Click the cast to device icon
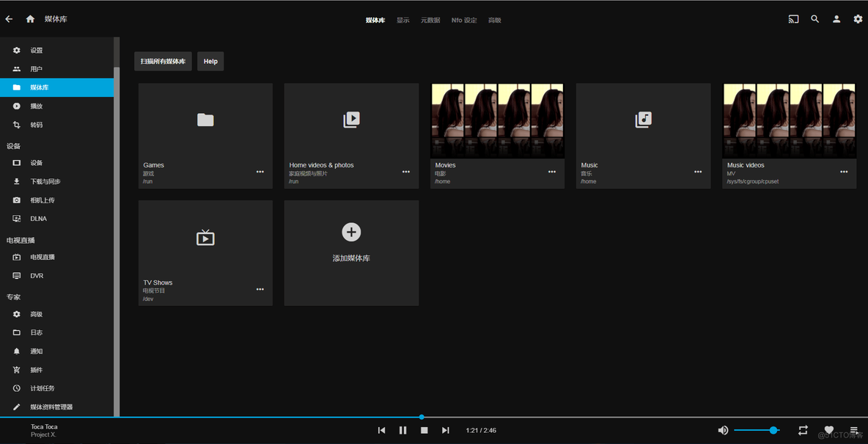The width and height of the screenshot is (868, 444). pyautogui.click(x=793, y=19)
